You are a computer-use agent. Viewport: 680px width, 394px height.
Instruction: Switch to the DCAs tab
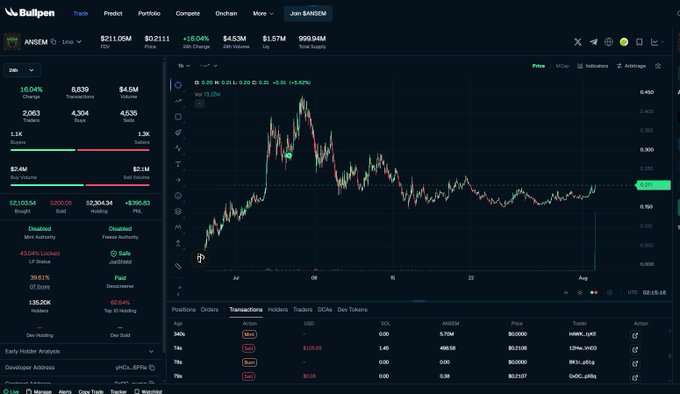pyautogui.click(x=325, y=309)
